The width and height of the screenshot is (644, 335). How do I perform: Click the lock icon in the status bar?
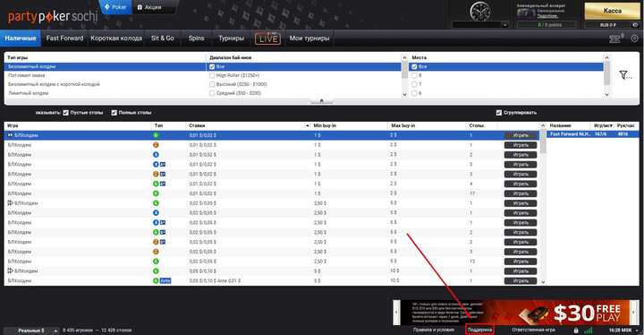[576, 330]
